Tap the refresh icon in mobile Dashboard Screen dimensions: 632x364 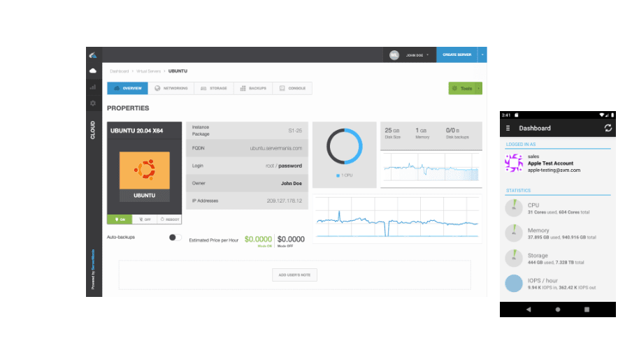click(608, 128)
